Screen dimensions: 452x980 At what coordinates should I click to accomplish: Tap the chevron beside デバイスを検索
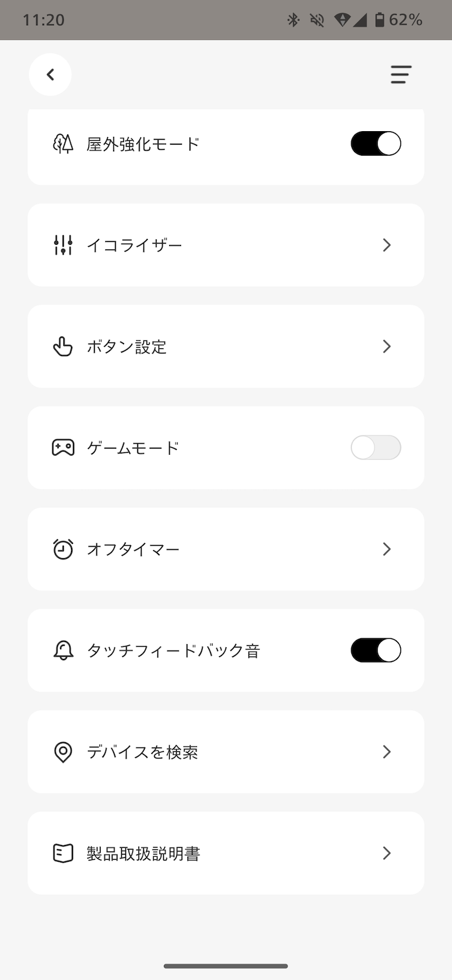[387, 752]
